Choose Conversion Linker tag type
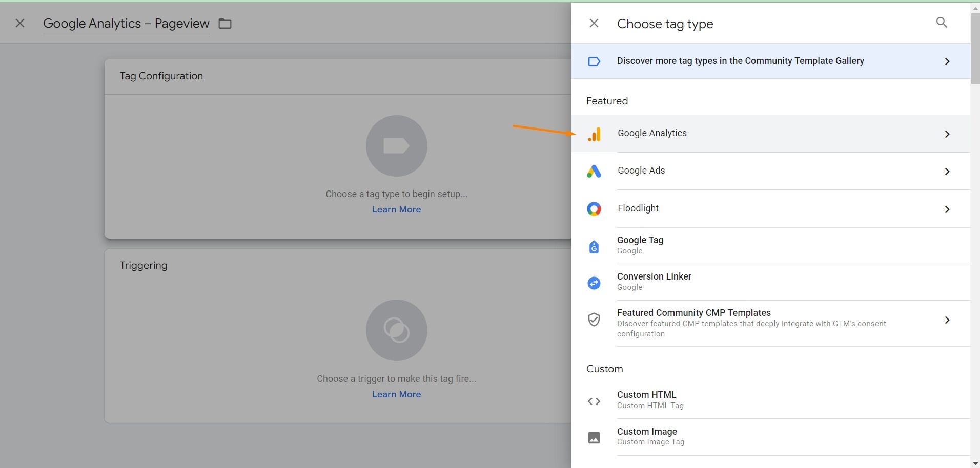 click(x=770, y=282)
